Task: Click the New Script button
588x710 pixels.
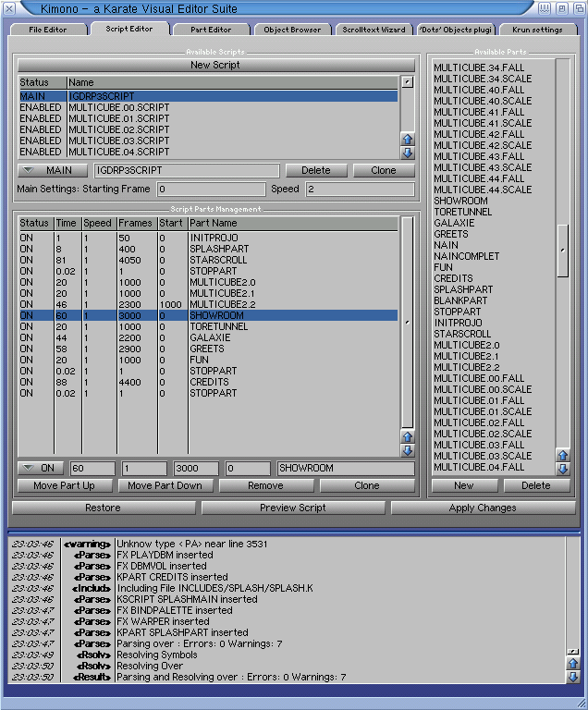Action: tap(214, 65)
